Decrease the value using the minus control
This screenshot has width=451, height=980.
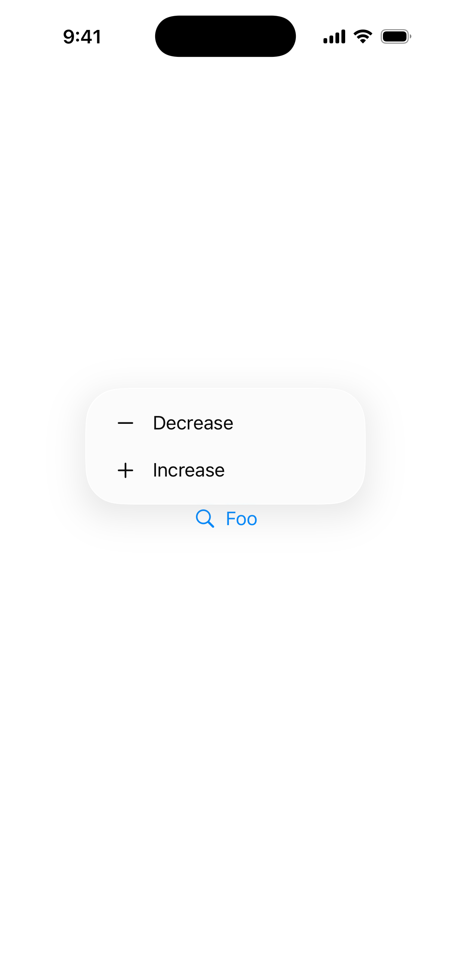coord(126,422)
